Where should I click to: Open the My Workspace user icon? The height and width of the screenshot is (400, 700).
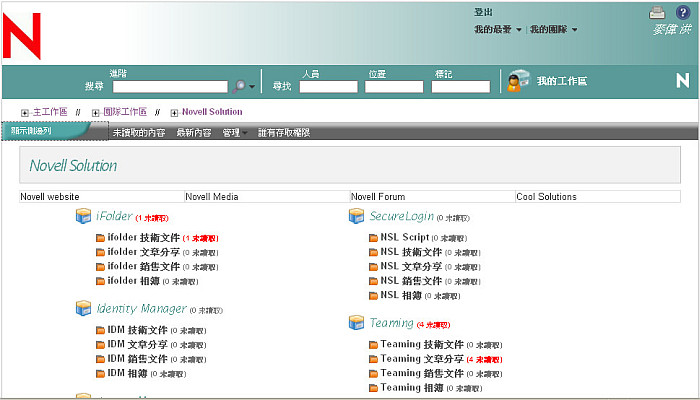tap(518, 81)
